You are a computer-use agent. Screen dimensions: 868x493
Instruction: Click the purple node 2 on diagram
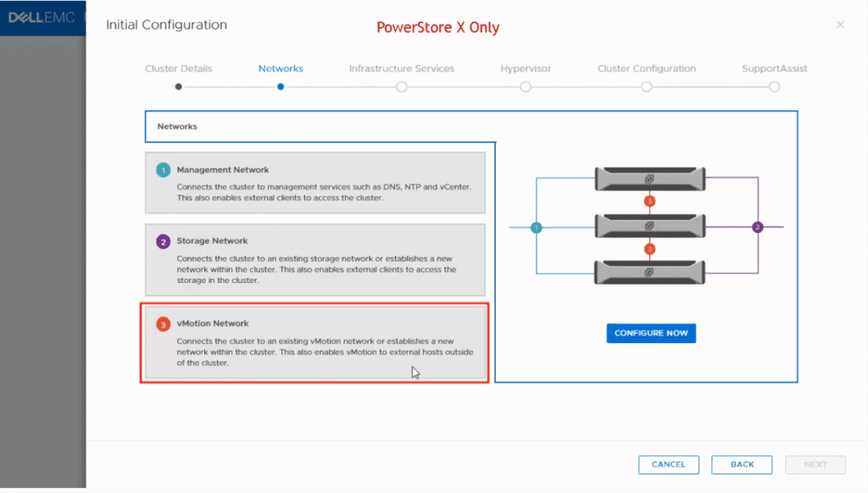coord(758,227)
